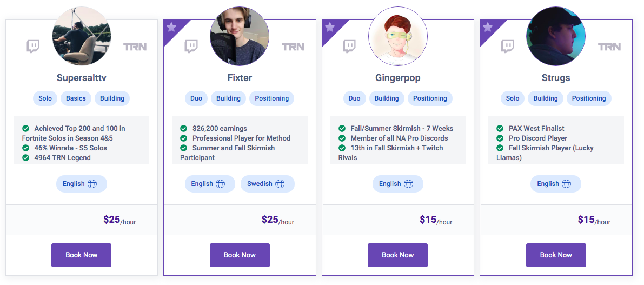Screen dimensions: 644x285
Task: Click the TRN logo on Strugs' card
Action: point(609,47)
